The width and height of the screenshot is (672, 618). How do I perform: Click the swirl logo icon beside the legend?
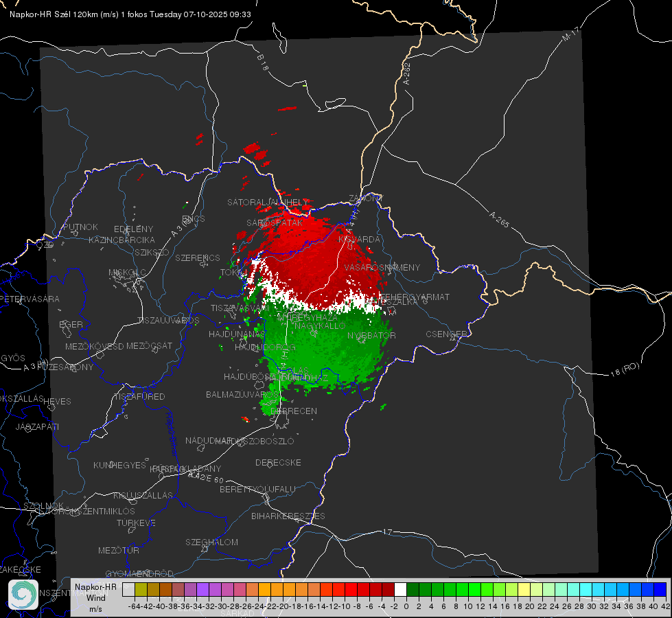pyautogui.click(x=23, y=595)
